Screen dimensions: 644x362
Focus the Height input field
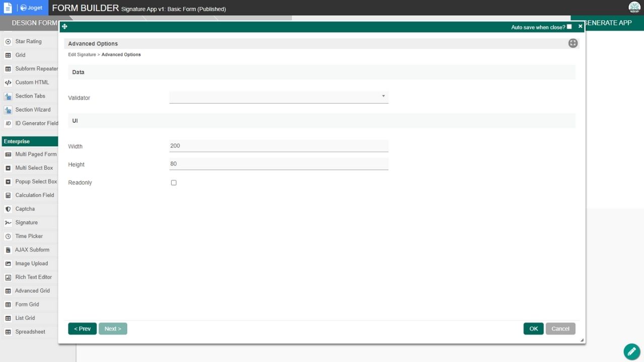click(279, 164)
